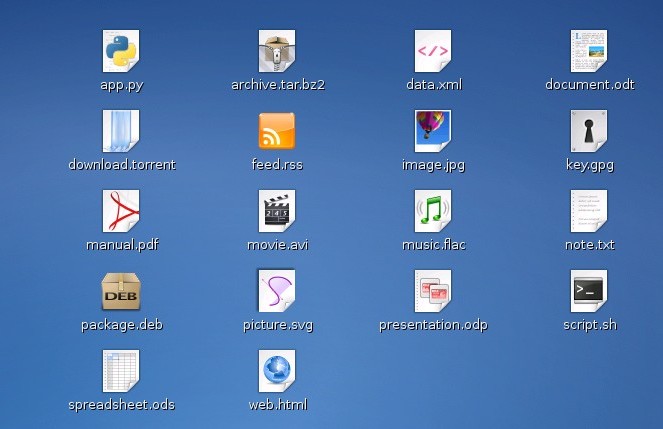Click the orange feed.rss icon

[x=277, y=130]
